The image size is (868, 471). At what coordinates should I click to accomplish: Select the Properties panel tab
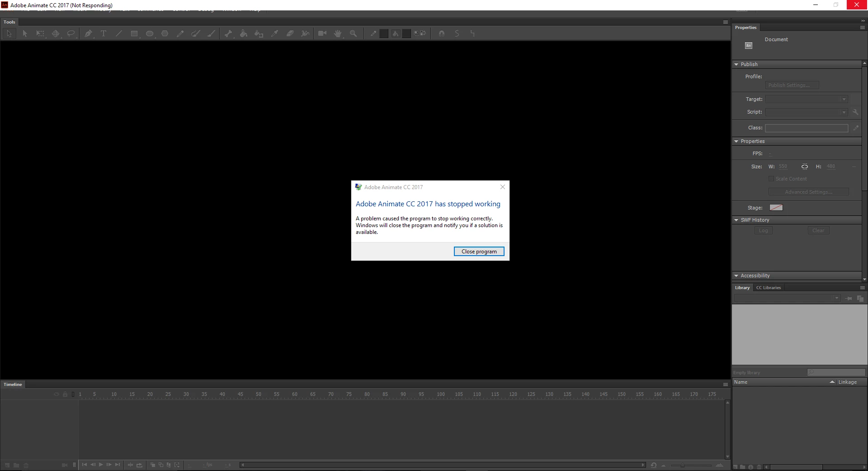(745, 28)
